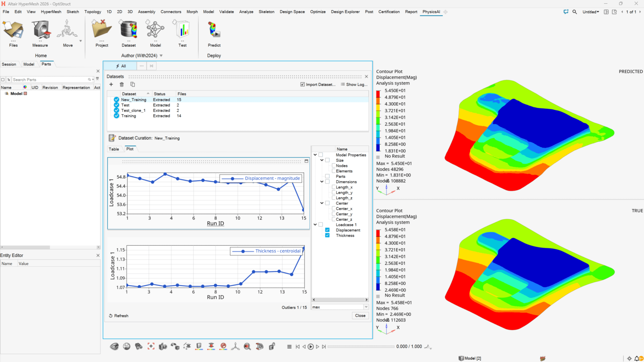Click the Close button in Datasets dialog

pyautogui.click(x=360, y=316)
